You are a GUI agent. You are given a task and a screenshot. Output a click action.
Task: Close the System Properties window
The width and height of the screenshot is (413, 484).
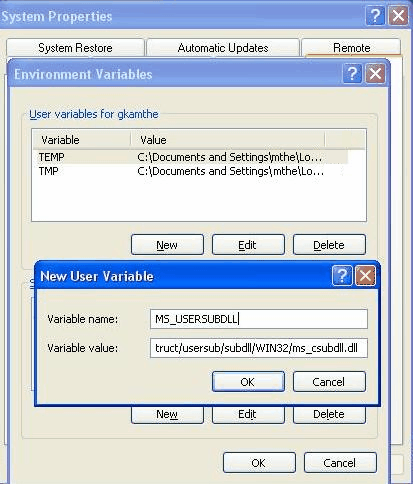398,15
